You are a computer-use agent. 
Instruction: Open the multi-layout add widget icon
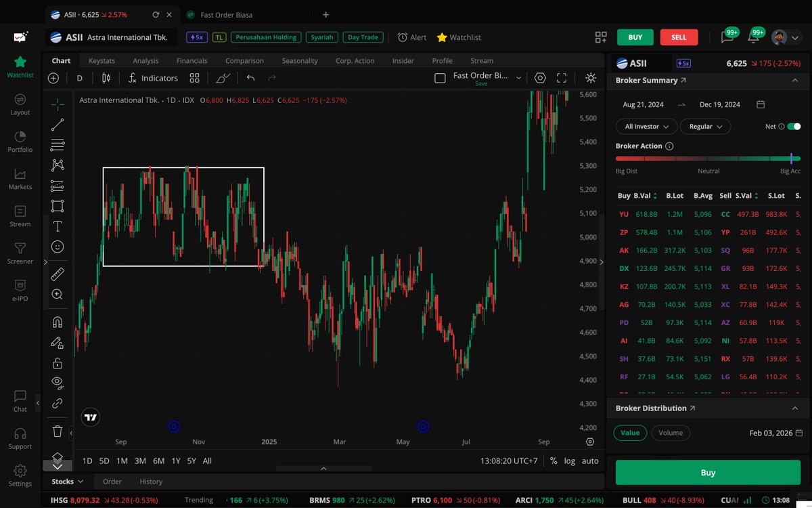[601, 37]
